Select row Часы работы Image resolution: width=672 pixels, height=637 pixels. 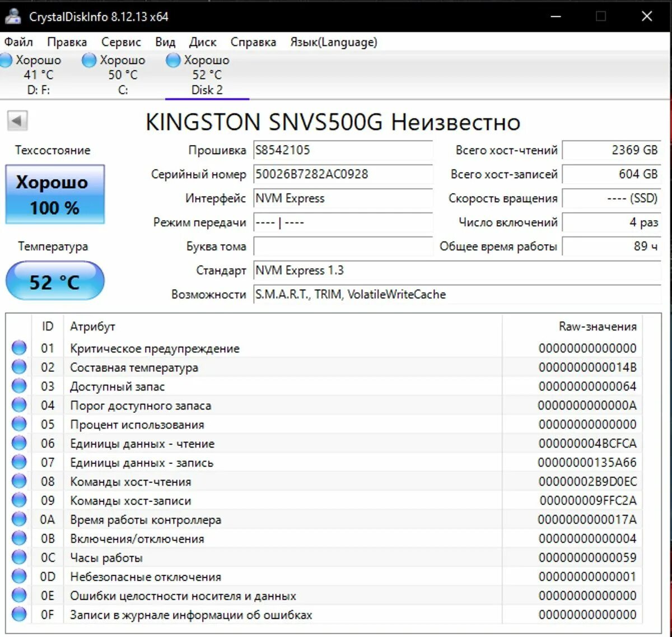point(324,557)
